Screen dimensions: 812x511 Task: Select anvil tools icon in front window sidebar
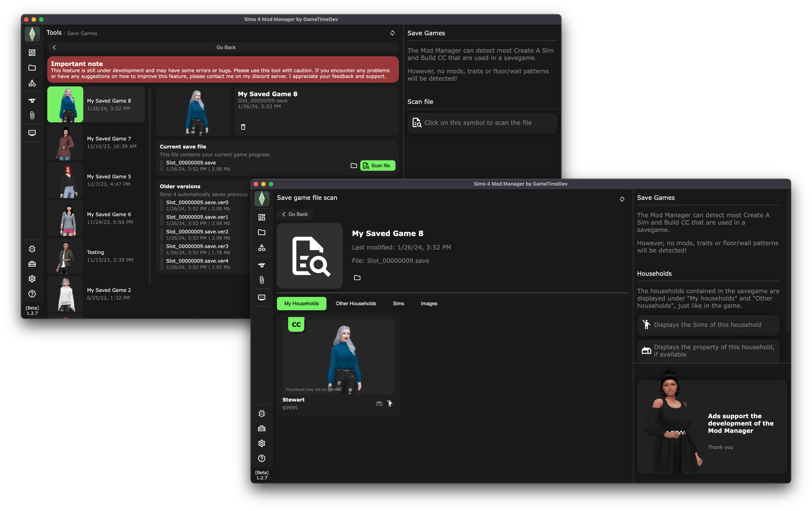pos(262,265)
